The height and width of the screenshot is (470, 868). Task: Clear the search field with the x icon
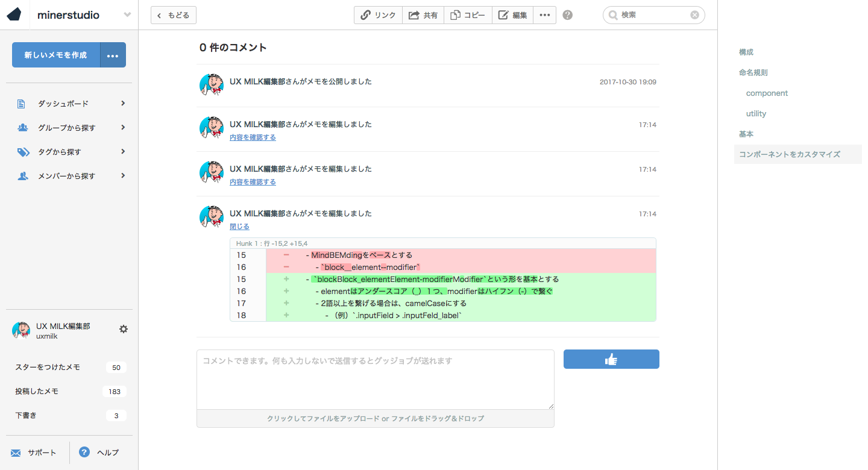click(694, 15)
